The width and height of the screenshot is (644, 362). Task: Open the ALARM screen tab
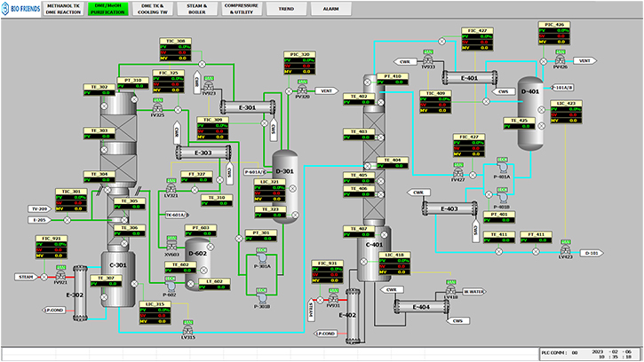tap(331, 9)
